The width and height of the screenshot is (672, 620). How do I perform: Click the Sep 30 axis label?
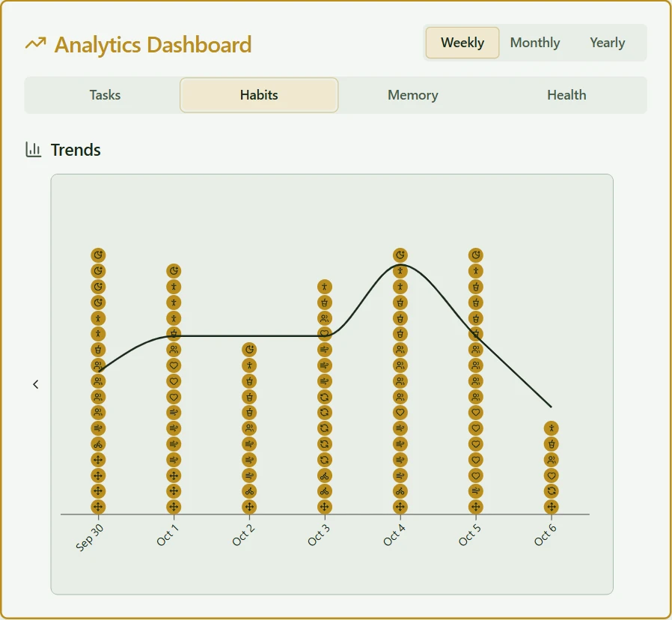pyautogui.click(x=89, y=537)
